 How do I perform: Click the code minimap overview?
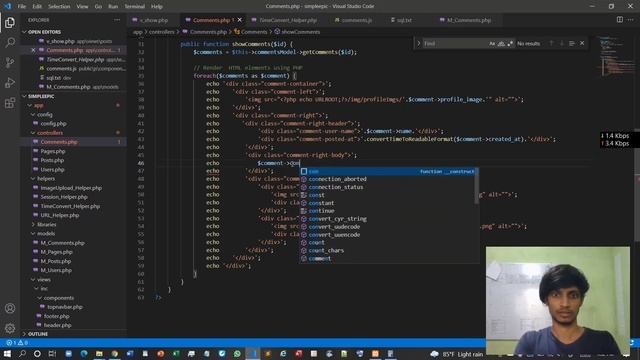tap(617, 57)
